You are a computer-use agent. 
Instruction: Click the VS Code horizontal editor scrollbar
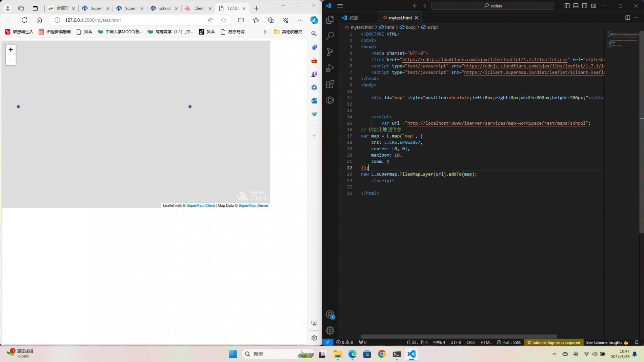point(458,336)
